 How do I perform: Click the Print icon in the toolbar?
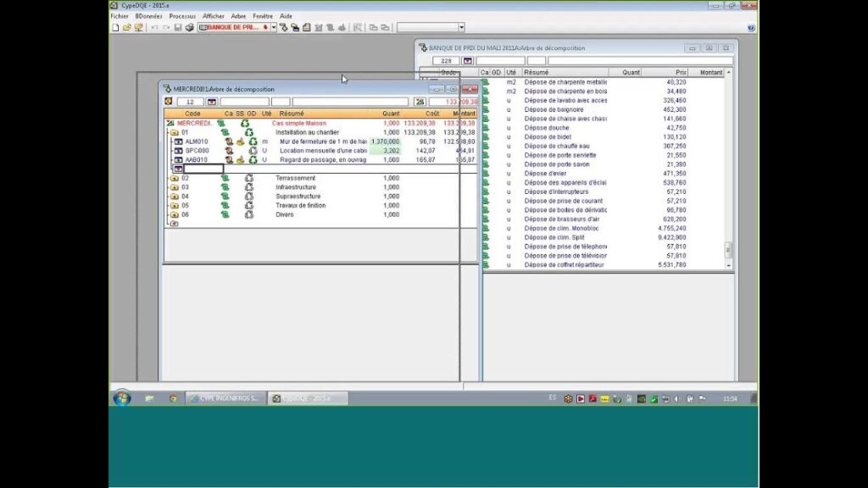tap(189, 28)
